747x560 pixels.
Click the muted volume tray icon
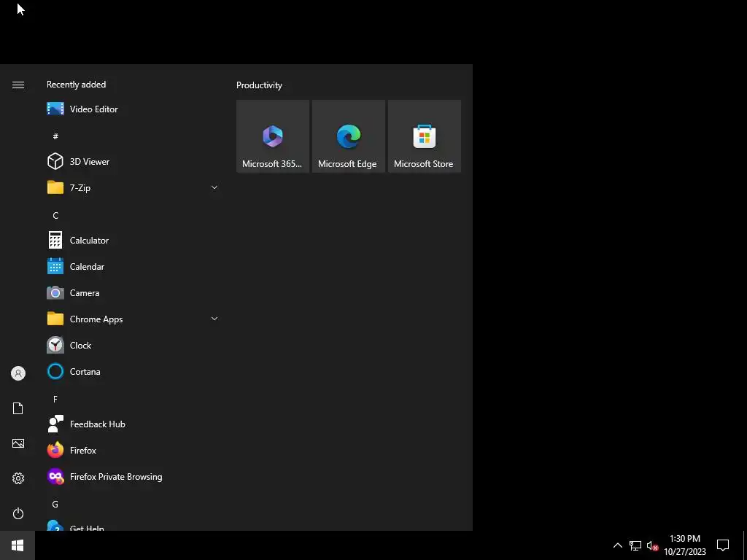[x=652, y=545]
